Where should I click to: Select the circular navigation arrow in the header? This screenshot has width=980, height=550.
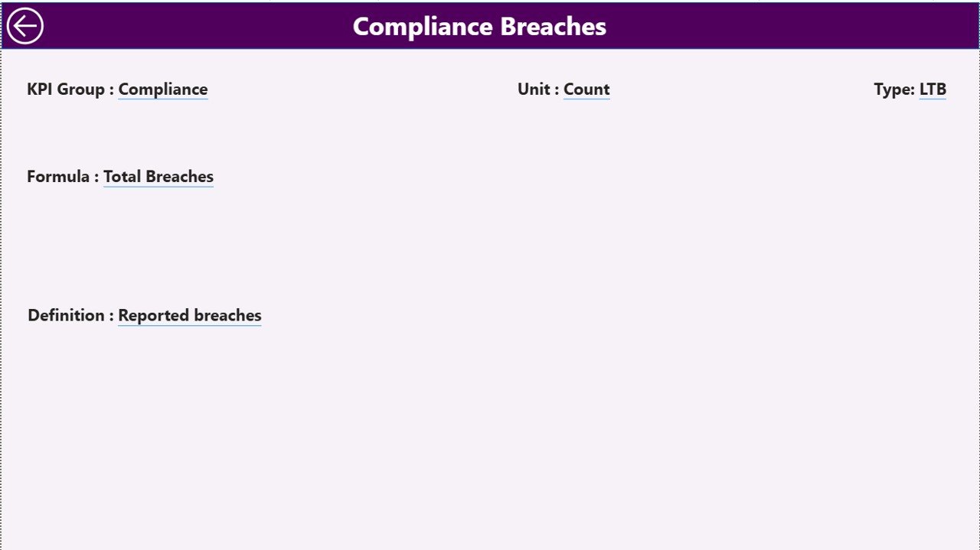(24, 25)
